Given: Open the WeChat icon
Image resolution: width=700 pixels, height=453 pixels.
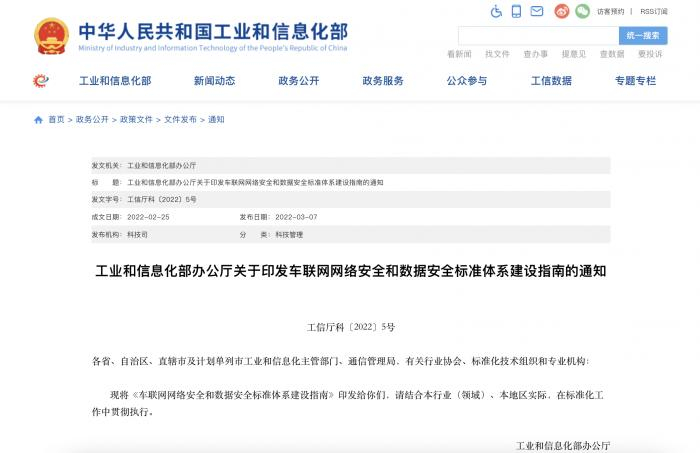Looking at the screenshot, I should click(582, 11).
